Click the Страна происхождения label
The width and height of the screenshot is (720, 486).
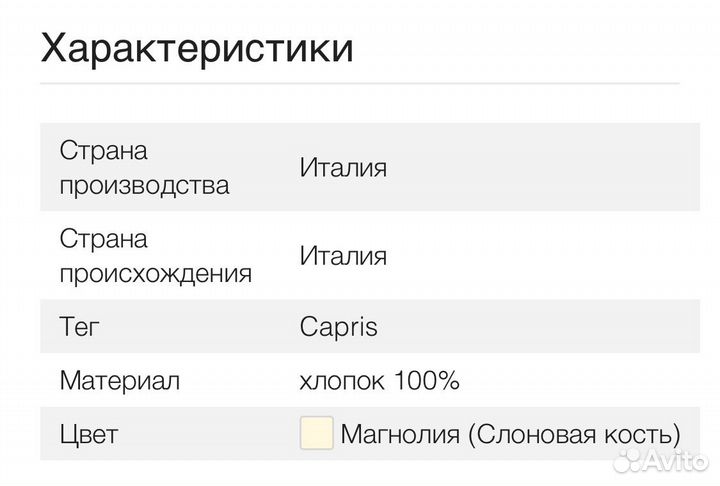point(156,256)
